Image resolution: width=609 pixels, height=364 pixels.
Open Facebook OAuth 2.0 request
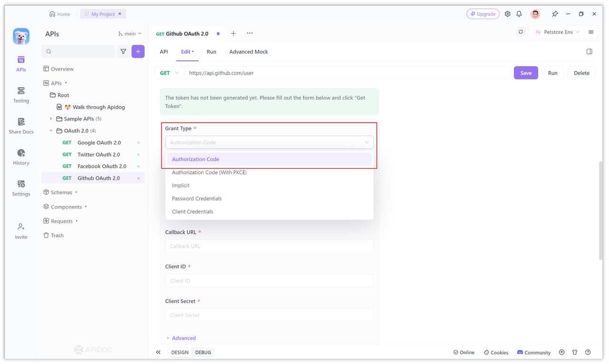click(x=93, y=166)
